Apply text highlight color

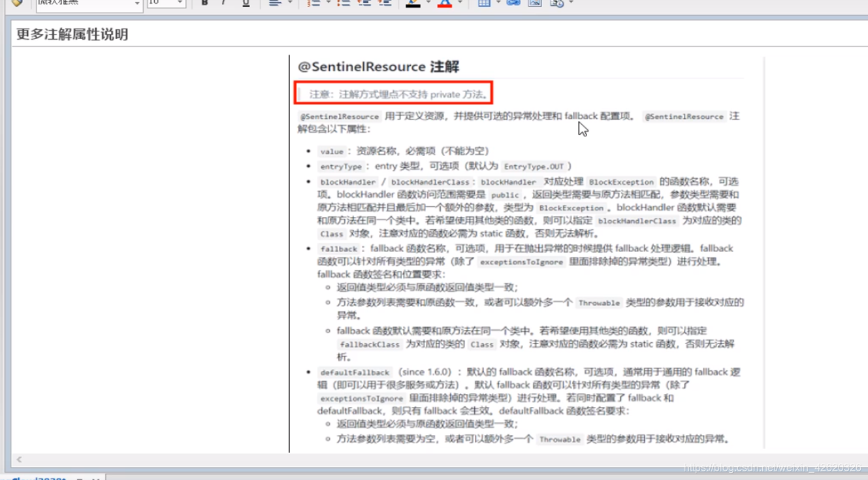[x=413, y=3]
